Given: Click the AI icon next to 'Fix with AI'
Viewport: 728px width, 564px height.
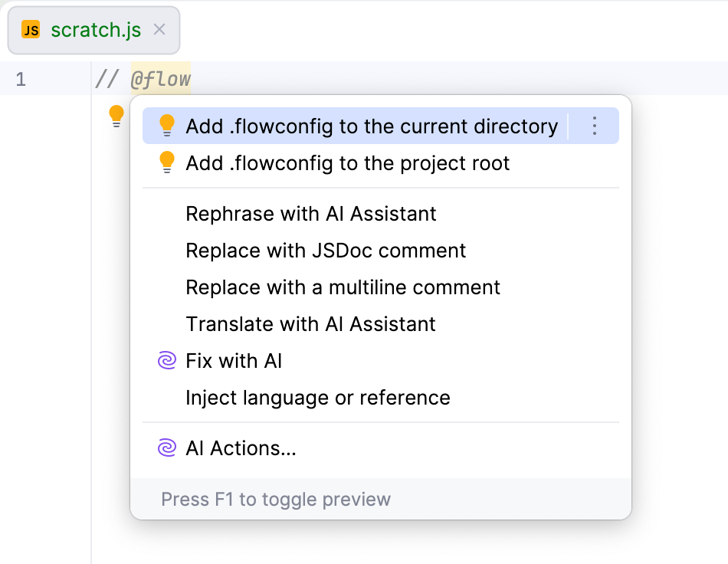Looking at the screenshot, I should pyautogui.click(x=166, y=360).
